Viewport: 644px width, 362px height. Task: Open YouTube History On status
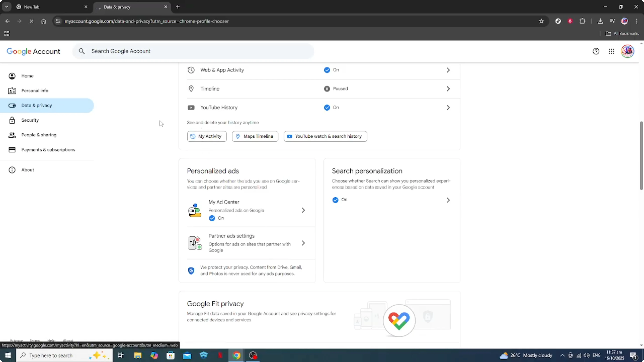click(331, 107)
